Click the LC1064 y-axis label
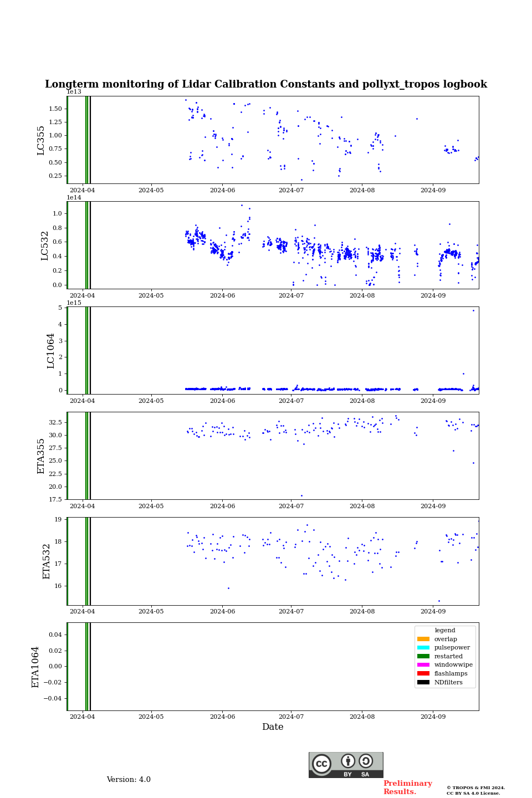The image size is (532, 798). click(51, 351)
